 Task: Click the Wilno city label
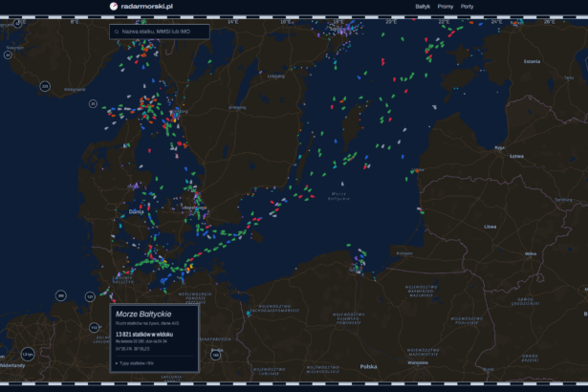point(531,254)
